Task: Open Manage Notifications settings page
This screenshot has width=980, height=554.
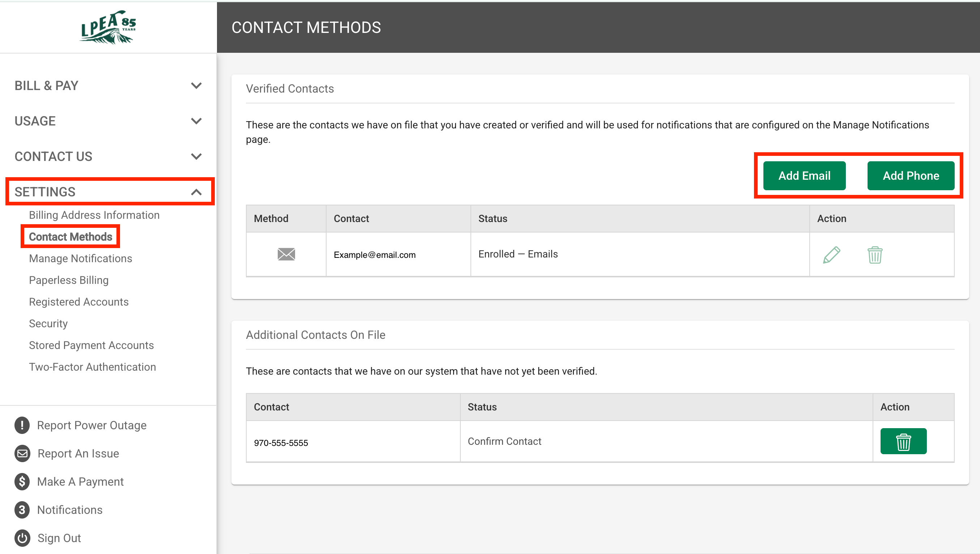Action: [80, 258]
